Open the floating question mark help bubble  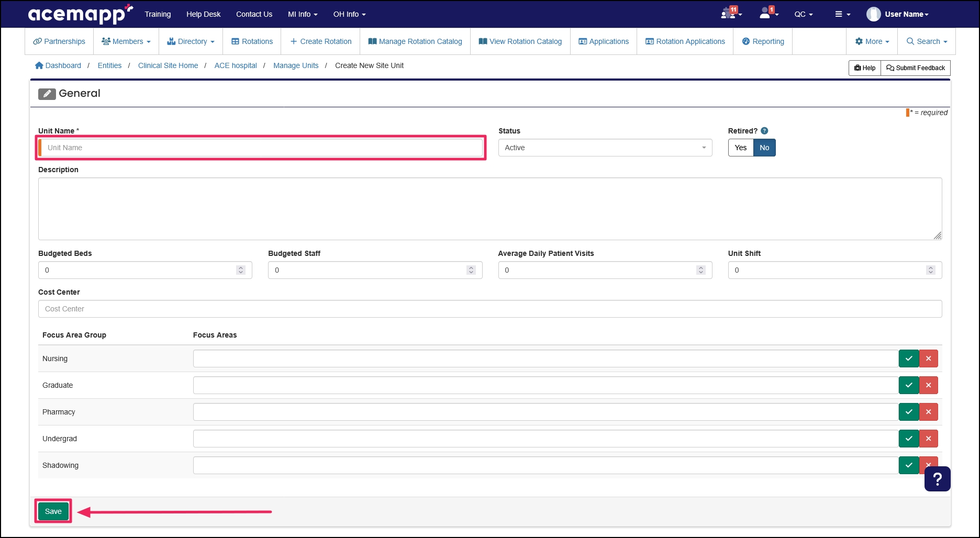point(937,479)
